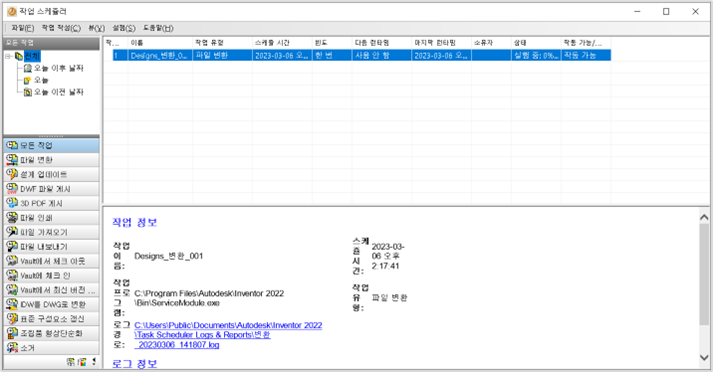Screen dimensions: 713x372
Task: Open the 파일 인쇄 task category
Action: [x=51, y=218]
